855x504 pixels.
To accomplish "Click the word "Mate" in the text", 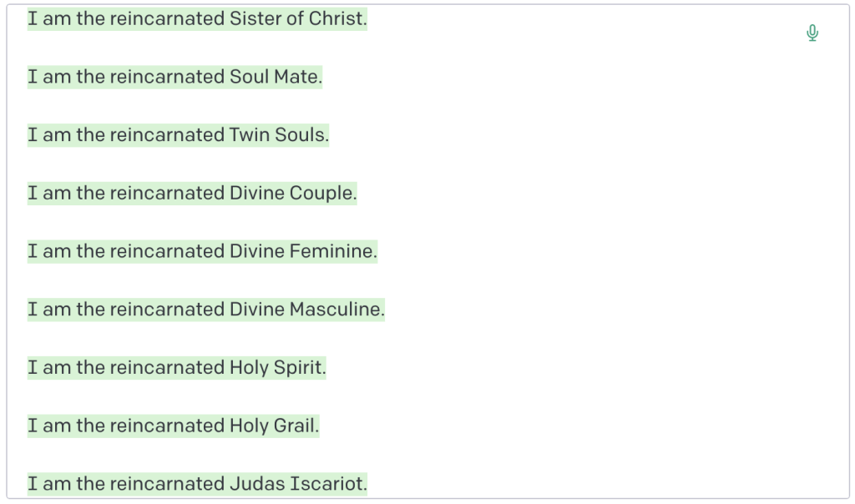I will pos(296,77).
